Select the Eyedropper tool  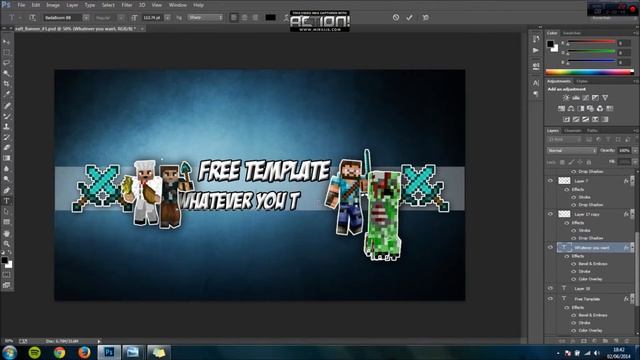coord(7,94)
